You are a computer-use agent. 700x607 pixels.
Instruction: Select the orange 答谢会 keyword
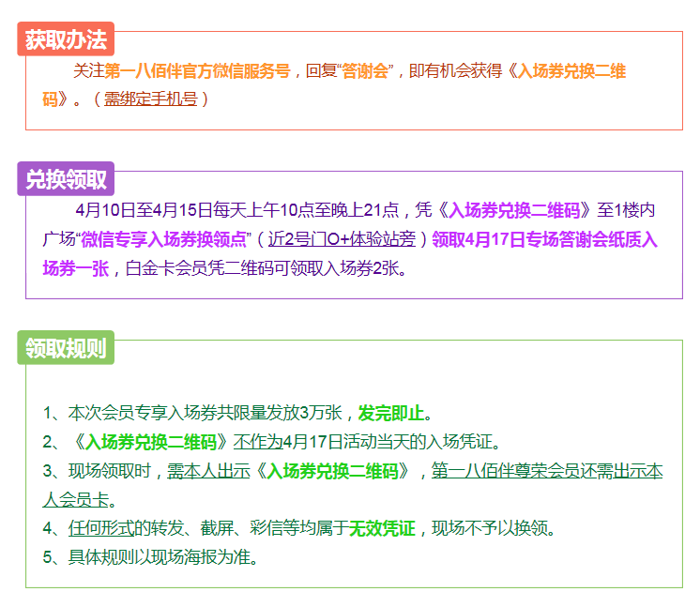coord(365,71)
